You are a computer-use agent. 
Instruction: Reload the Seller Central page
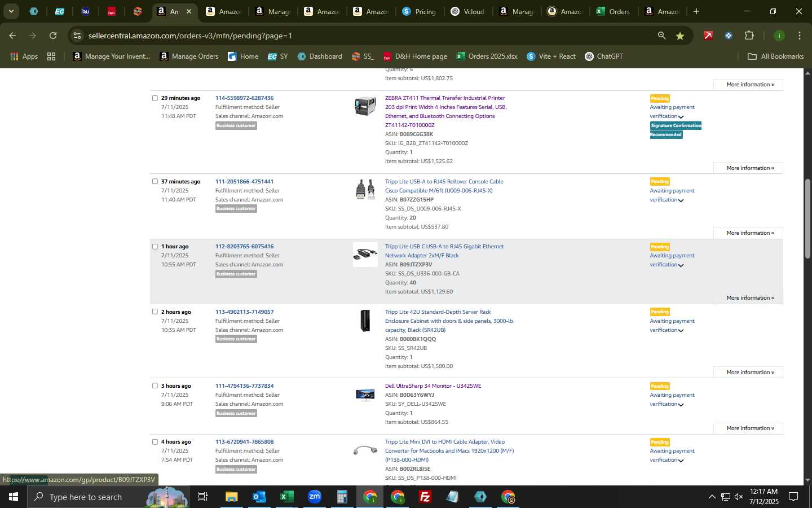(x=53, y=36)
